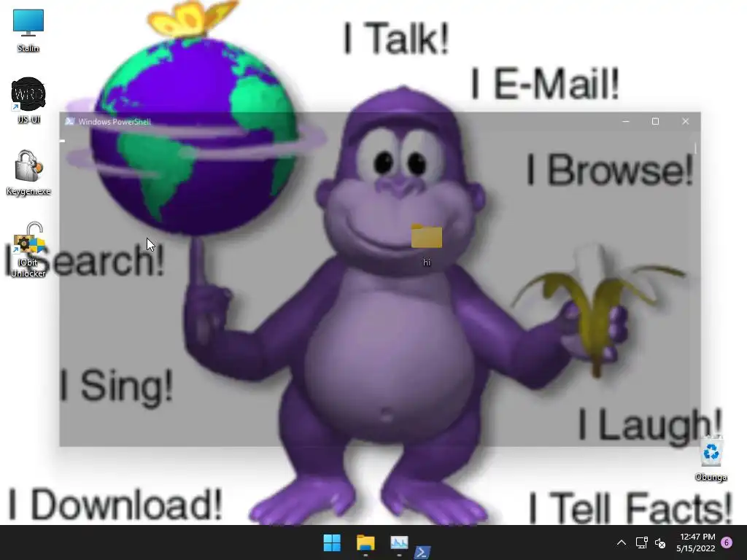Open the network status tray icon

tap(641, 542)
